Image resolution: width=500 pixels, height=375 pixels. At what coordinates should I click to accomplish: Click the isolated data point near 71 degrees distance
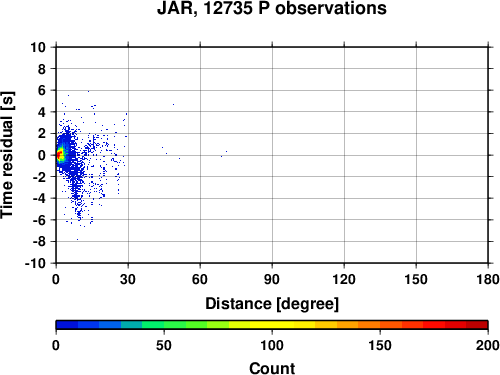point(226,151)
